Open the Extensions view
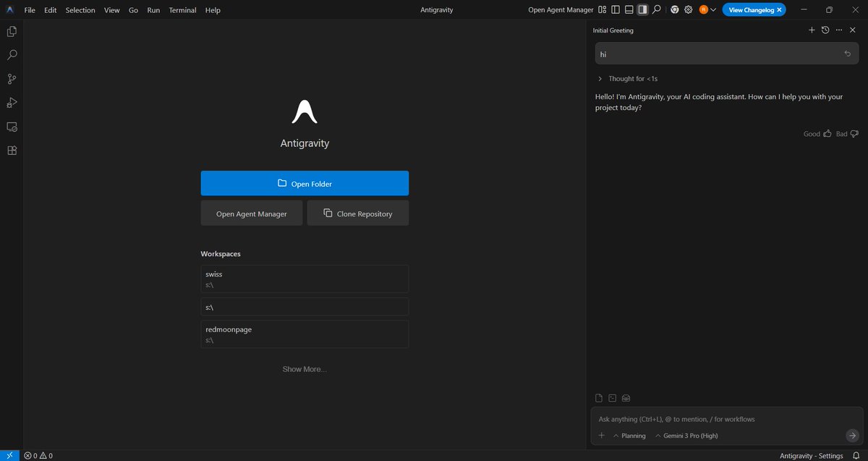 [x=12, y=151]
